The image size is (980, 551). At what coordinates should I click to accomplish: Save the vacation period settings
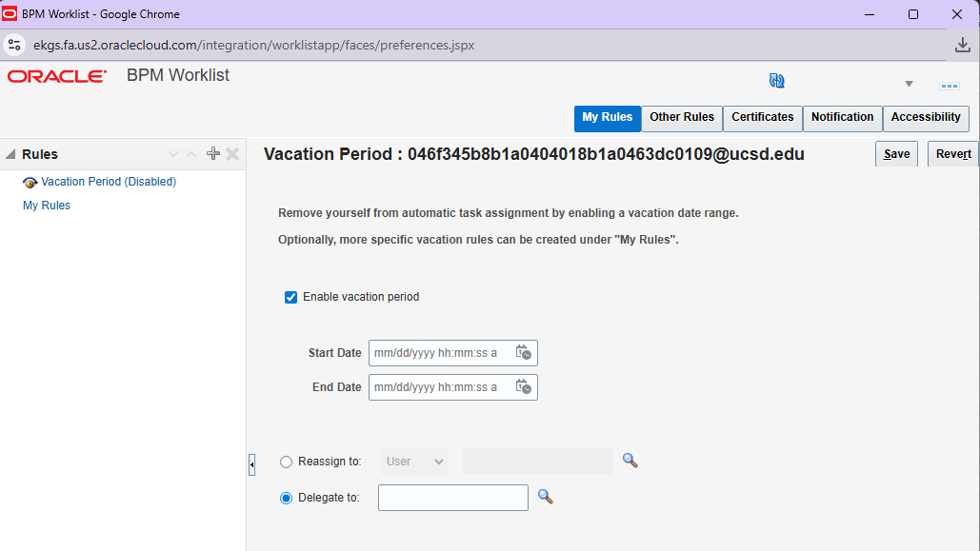click(895, 153)
